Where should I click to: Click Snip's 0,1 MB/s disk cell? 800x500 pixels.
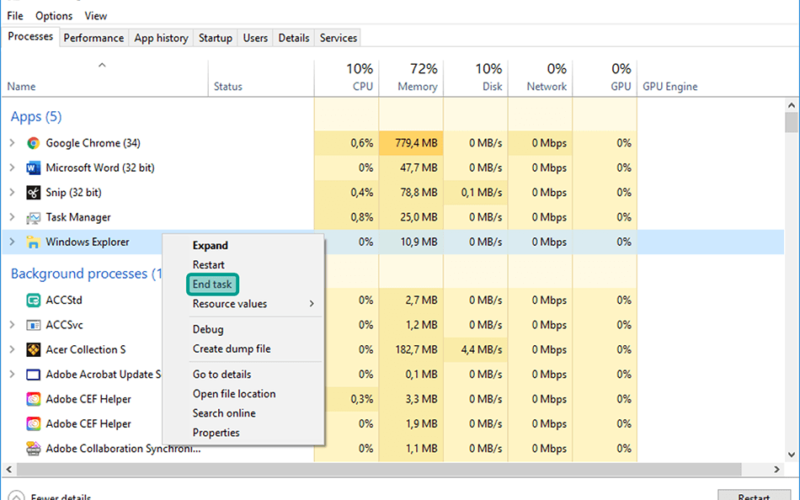476,192
